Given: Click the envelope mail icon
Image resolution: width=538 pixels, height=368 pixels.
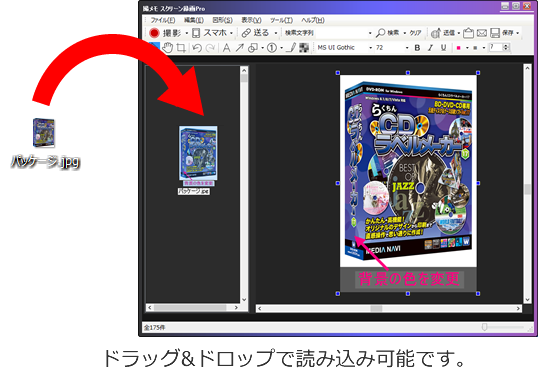Looking at the screenshot, I should [482, 33].
